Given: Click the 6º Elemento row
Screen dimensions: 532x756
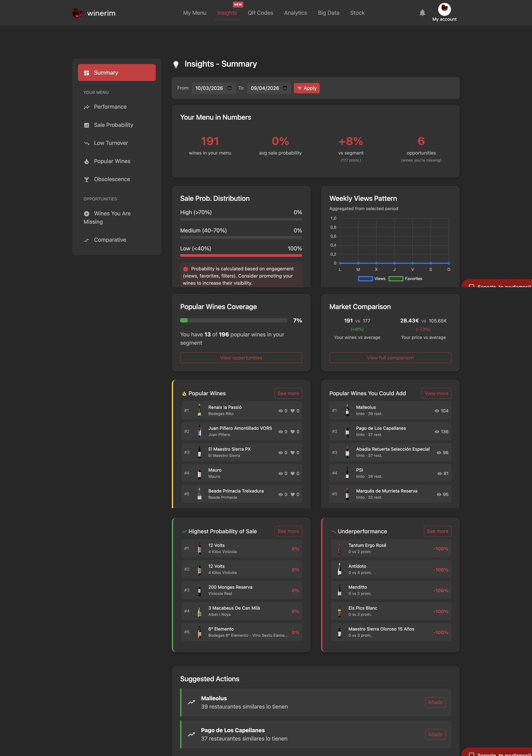Looking at the screenshot, I should [242, 632].
